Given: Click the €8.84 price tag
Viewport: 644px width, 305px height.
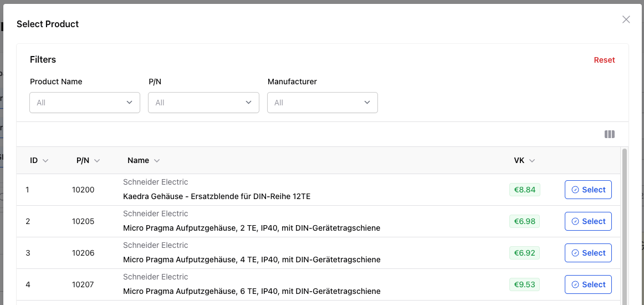Looking at the screenshot, I should click(525, 190).
